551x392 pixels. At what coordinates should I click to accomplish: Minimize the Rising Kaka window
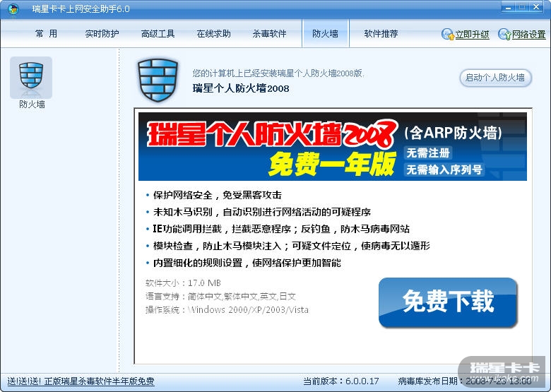tap(508, 7)
